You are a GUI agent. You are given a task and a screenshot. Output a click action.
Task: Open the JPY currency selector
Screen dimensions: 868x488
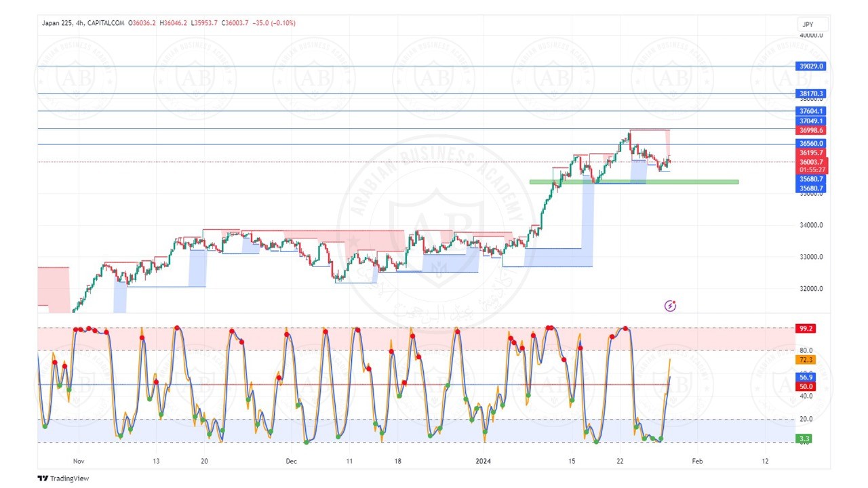[812, 24]
